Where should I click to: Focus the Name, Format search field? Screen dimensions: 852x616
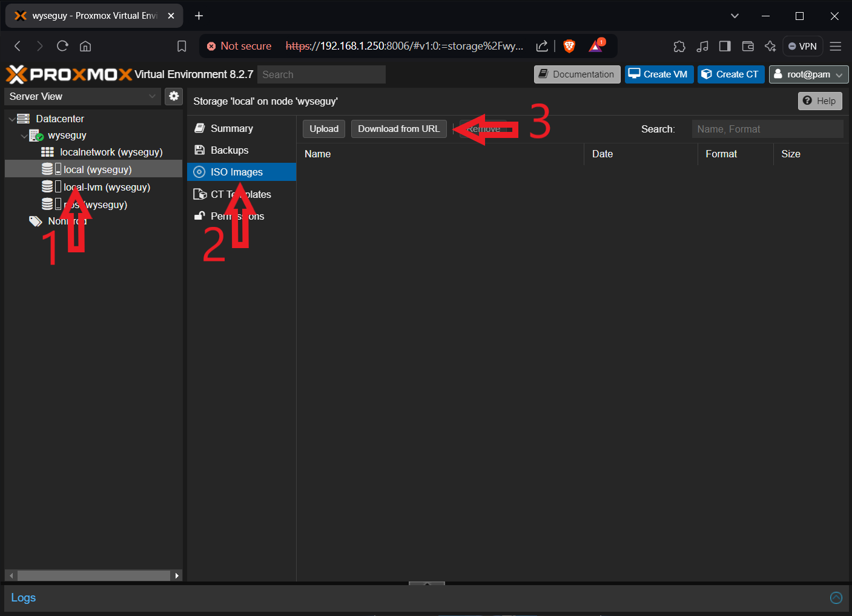pyautogui.click(x=768, y=129)
